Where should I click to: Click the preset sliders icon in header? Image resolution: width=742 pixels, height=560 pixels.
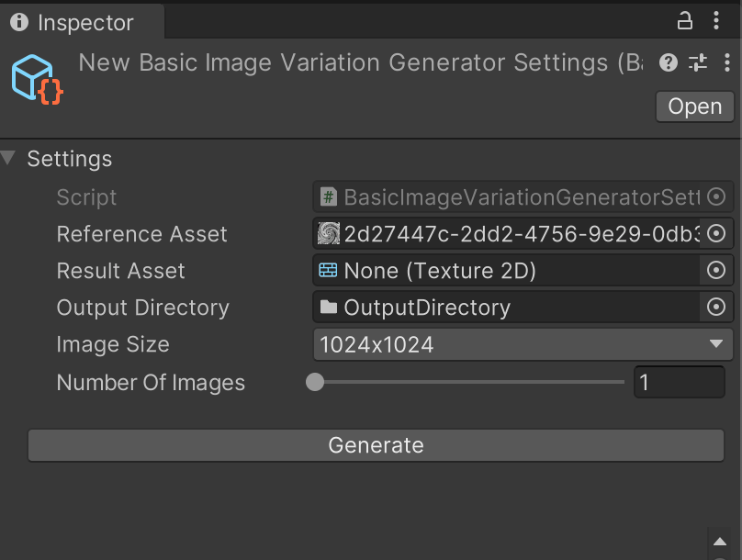[x=698, y=62]
